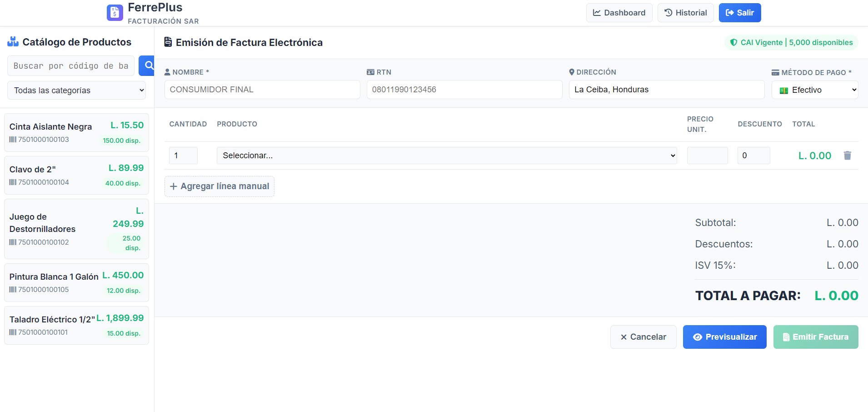Image resolution: width=868 pixels, height=412 pixels.
Task: Open the Historial view
Action: [x=685, y=13]
